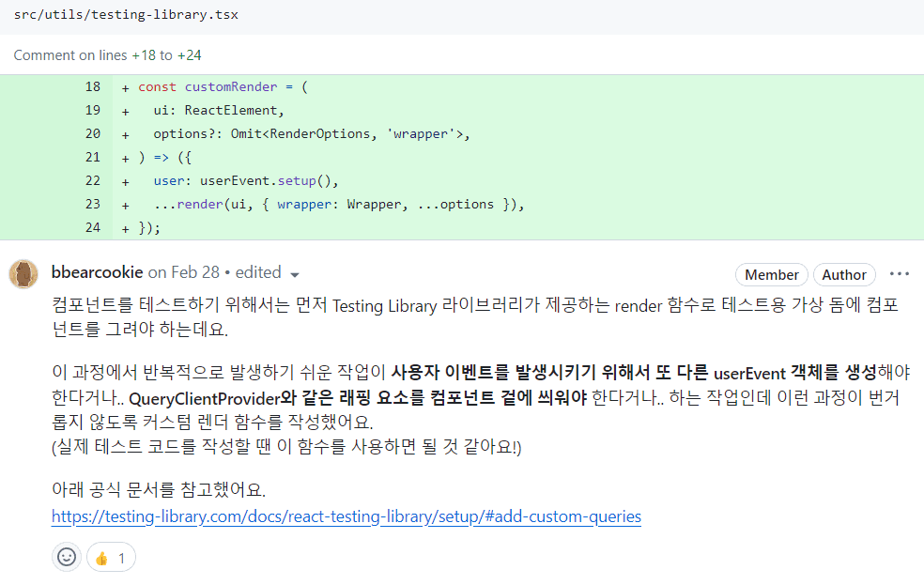Expand the edited history dropdown arrow

295,274
